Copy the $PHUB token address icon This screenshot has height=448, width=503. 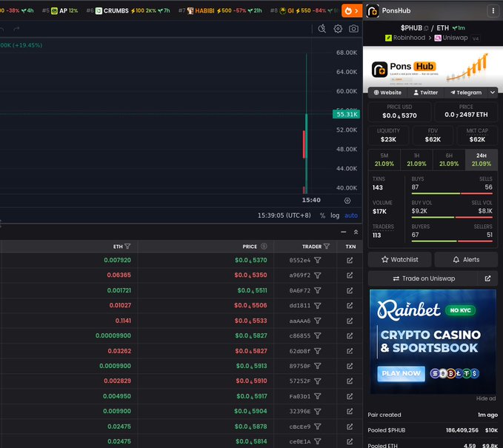pyautogui.click(x=426, y=28)
